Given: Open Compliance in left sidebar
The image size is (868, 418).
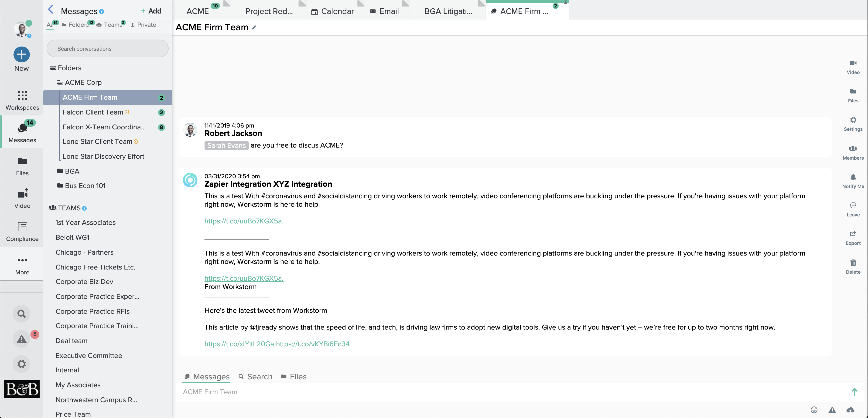Looking at the screenshot, I should tap(22, 231).
